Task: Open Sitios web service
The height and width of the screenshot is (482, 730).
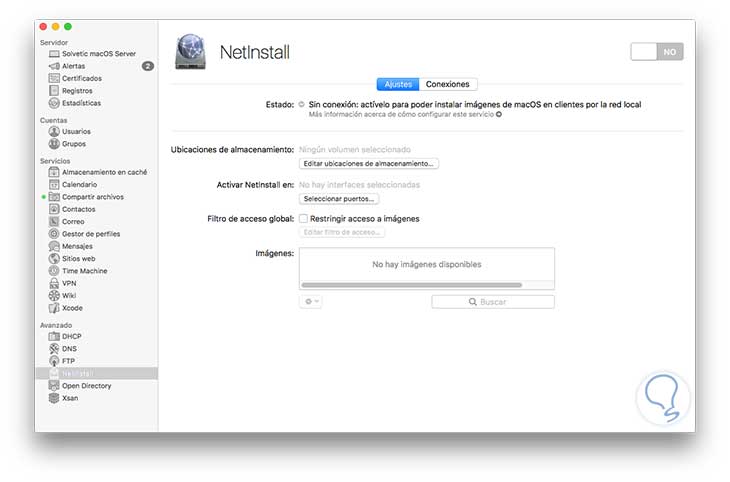Action: (72, 258)
